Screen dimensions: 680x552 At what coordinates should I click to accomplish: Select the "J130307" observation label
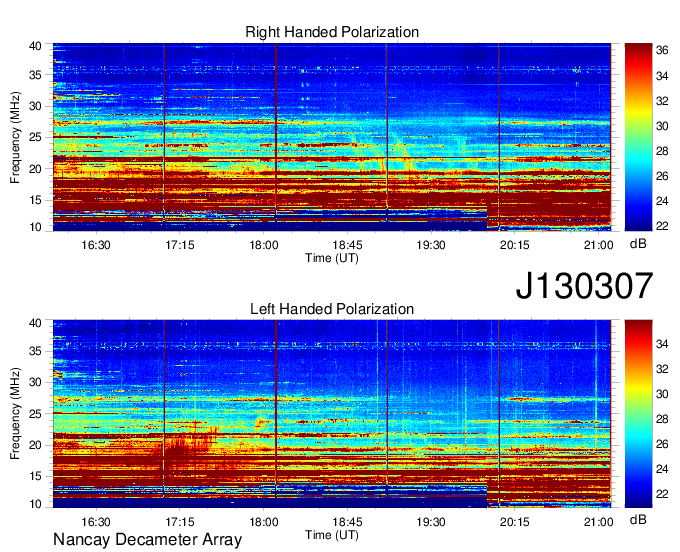(584, 285)
